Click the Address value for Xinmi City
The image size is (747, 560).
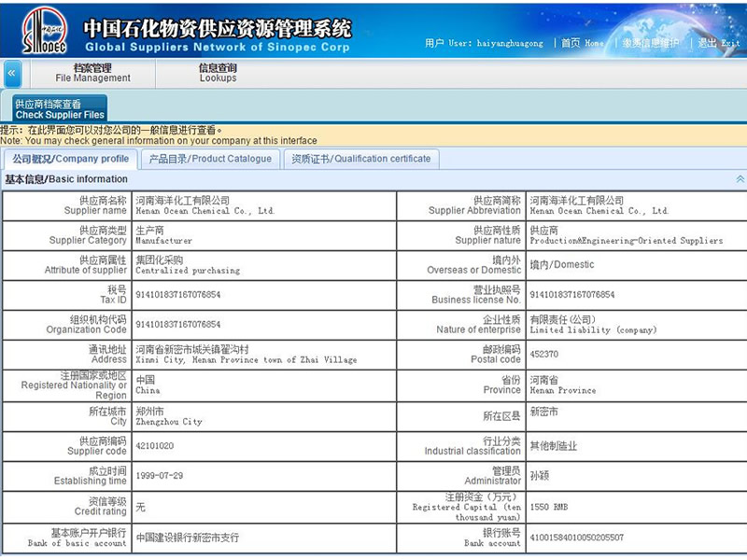pyautogui.click(x=246, y=354)
